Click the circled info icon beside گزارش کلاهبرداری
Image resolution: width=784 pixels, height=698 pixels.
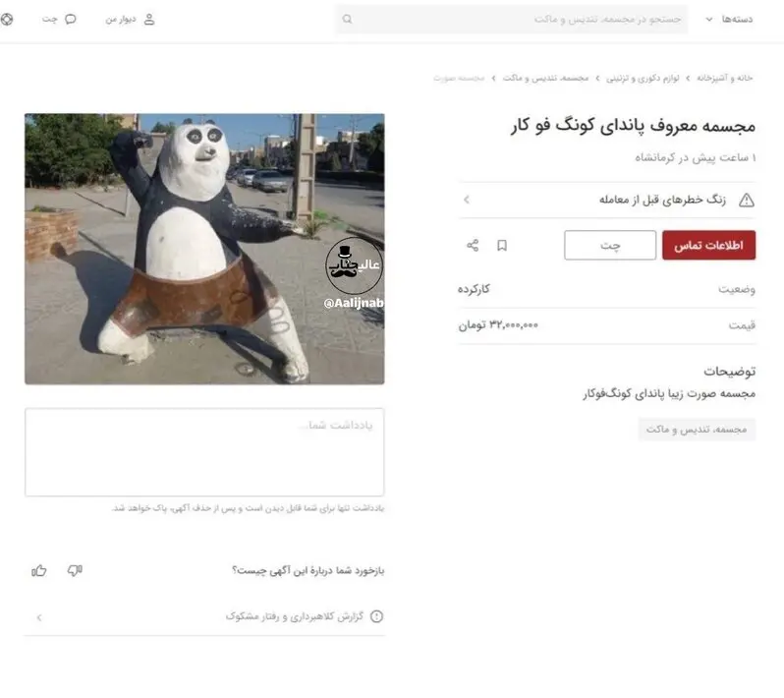click(x=375, y=616)
